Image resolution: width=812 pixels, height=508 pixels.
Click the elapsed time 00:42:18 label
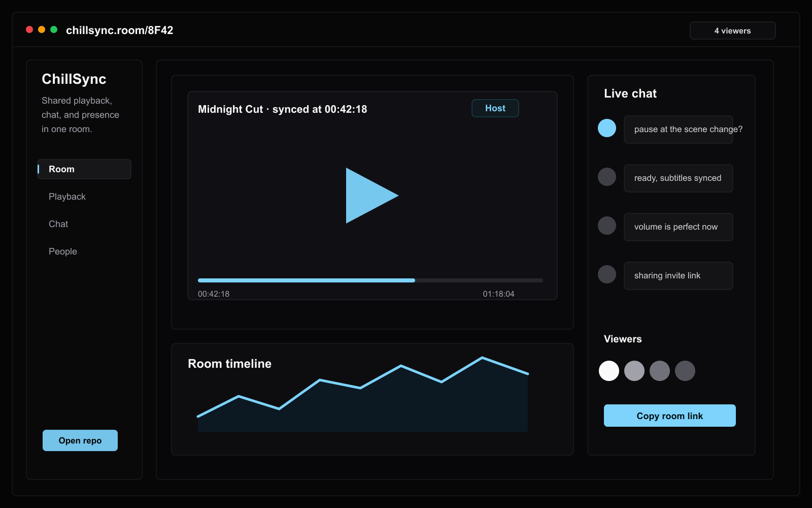(x=214, y=294)
